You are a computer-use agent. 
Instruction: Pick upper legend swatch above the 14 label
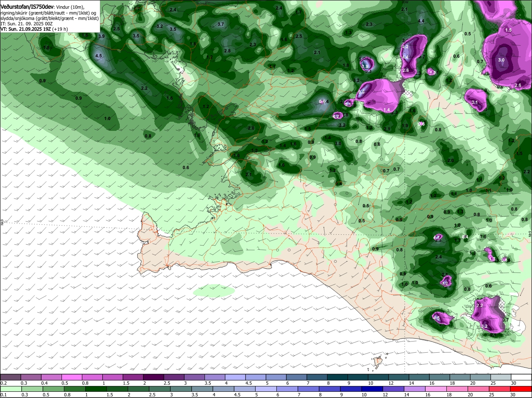(419, 377)
